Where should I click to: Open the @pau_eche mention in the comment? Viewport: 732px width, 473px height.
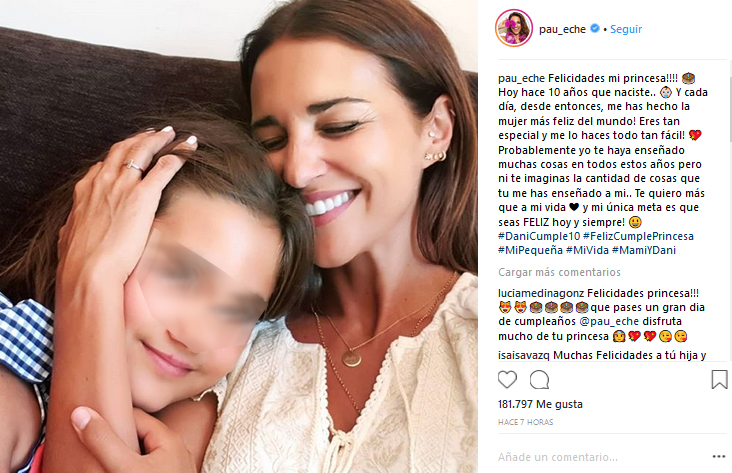(x=609, y=321)
